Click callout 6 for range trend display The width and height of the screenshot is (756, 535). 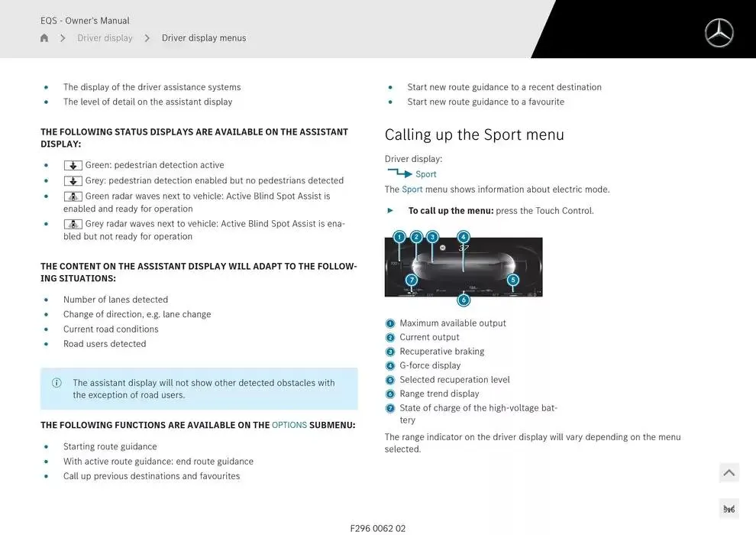(x=465, y=300)
